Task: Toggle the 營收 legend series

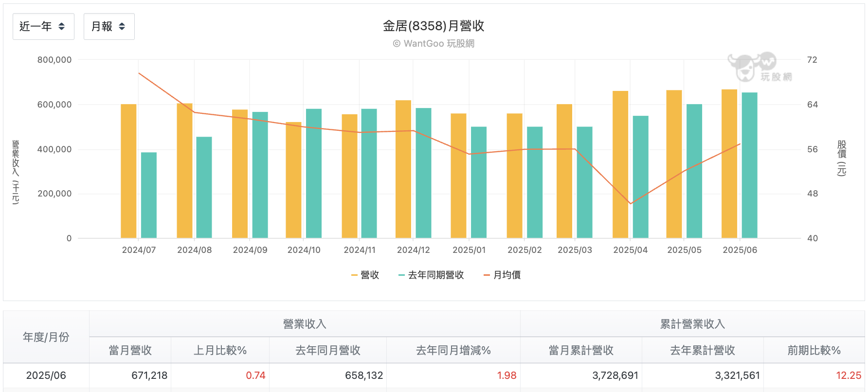Action: point(365,275)
